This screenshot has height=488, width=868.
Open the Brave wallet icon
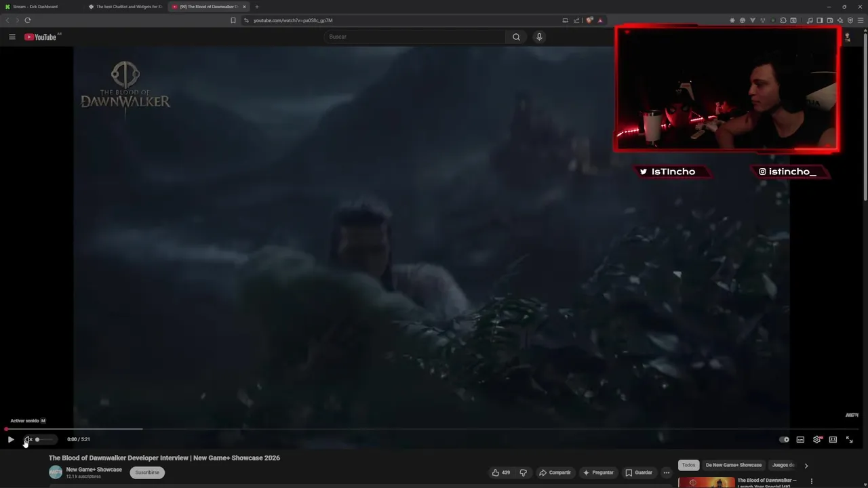click(x=830, y=20)
